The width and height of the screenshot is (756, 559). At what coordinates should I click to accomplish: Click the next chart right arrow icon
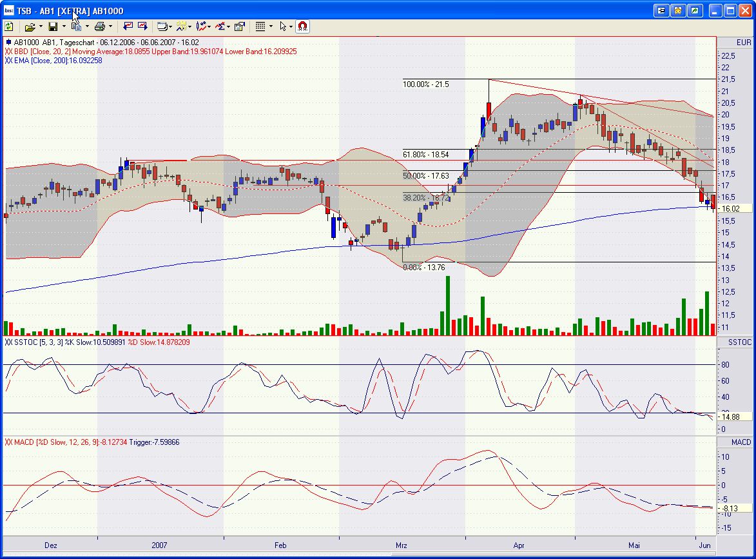tap(142, 26)
